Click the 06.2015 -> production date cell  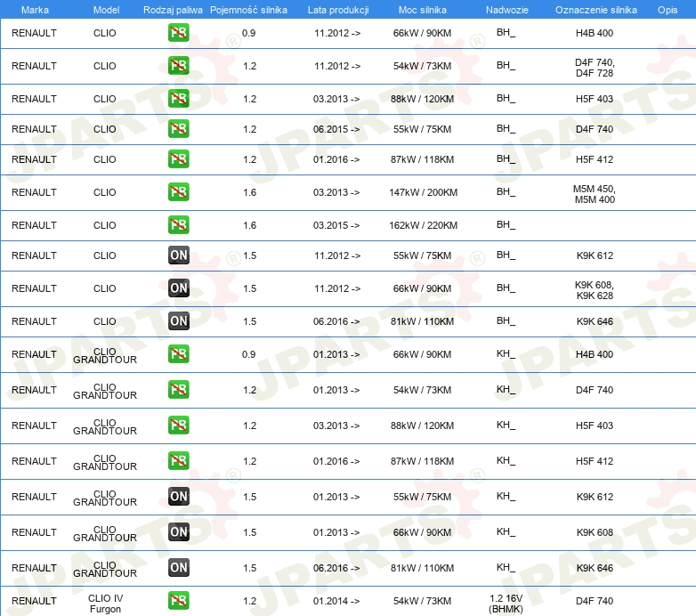pos(336,129)
